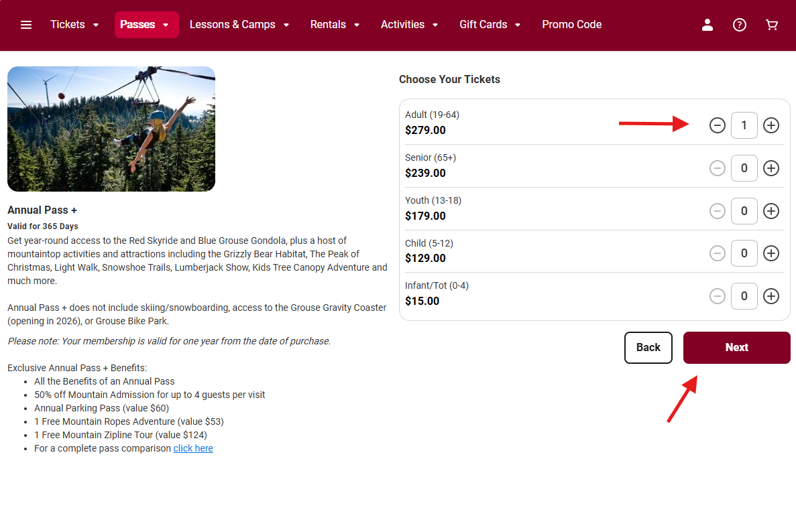Expand the Tickets dropdown menu
The image size is (796, 532).
click(74, 25)
